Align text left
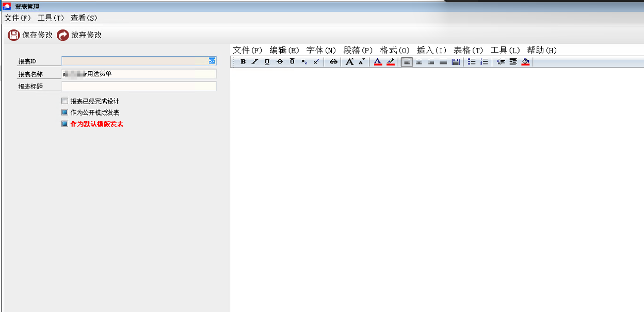This screenshot has height=312, width=644. (x=407, y=62)
